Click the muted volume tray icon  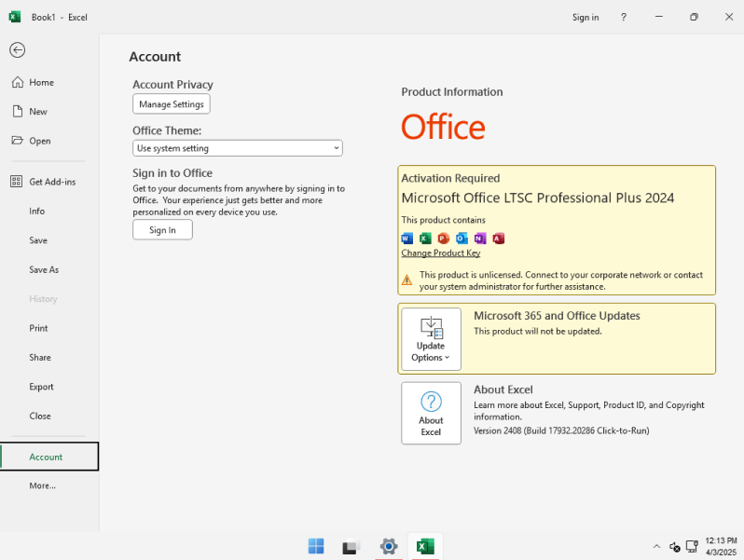pos(675,547)
